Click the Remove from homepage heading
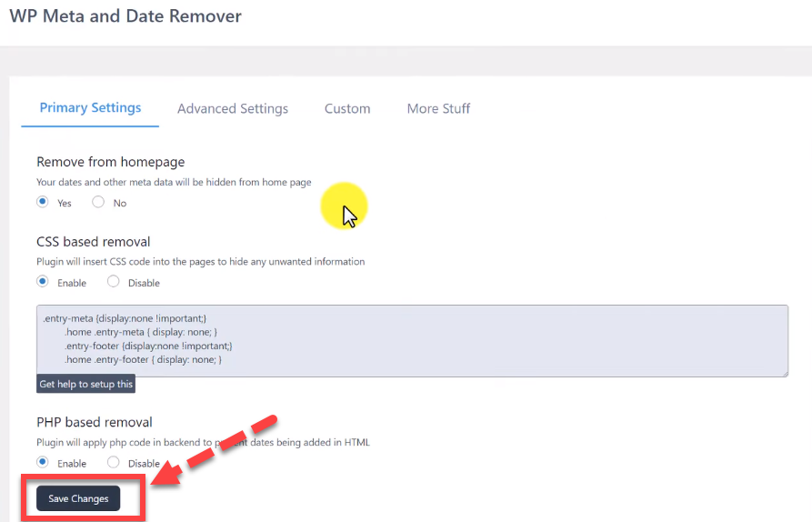Image resolution: width=812 pixels, height=522 pixels. click(110, 162)
